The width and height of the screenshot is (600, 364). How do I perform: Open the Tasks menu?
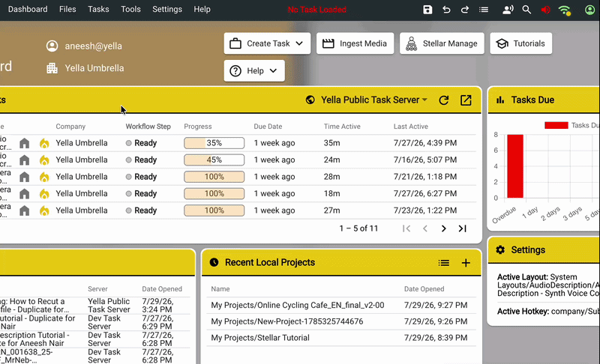(x=98, y=9)
